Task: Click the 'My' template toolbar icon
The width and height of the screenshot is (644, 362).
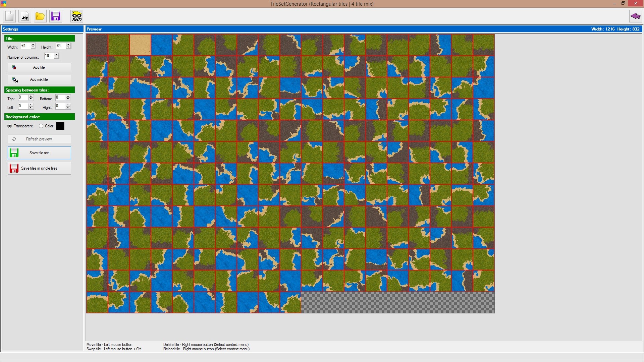Action: pyautogui.click(x=25, y=16)
